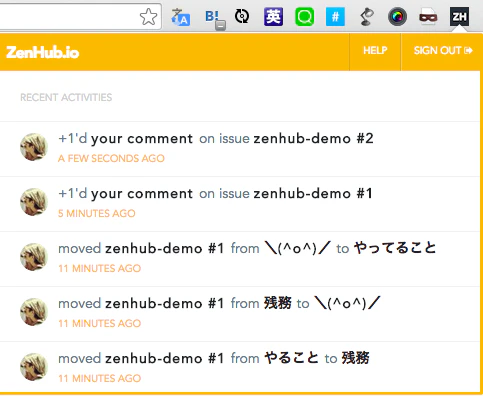
Task: Open the HELP menu item
Action: tap(375, 51)
